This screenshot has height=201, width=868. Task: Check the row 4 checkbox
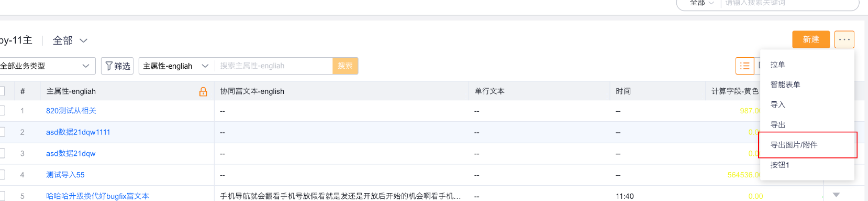point(2,175)
